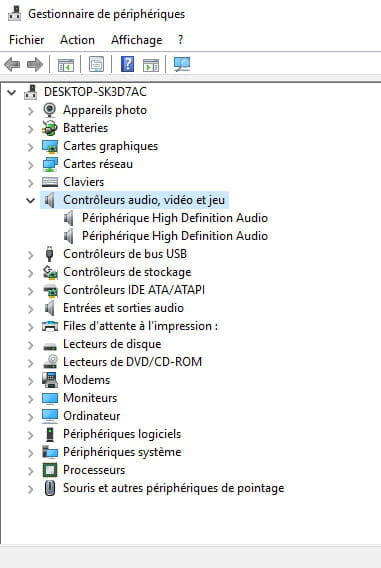
Task: Click the webcam icon beside Appareils photo
Action: pyautogui.click(x=50, y=110)
